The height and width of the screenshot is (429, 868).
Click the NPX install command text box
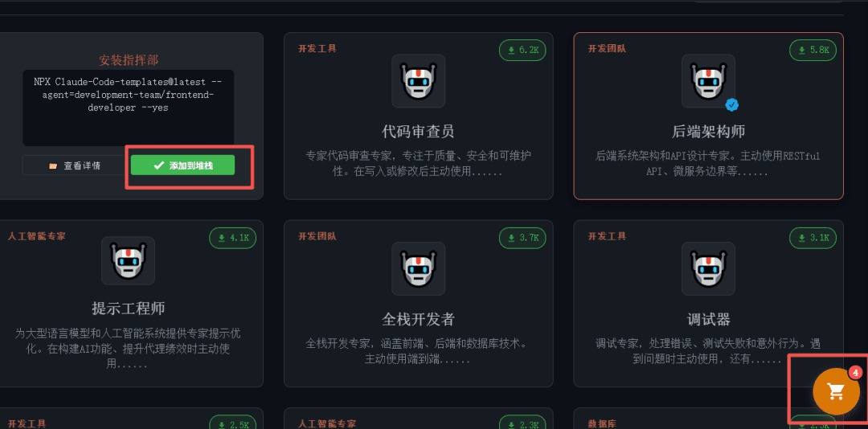(128, 108)
